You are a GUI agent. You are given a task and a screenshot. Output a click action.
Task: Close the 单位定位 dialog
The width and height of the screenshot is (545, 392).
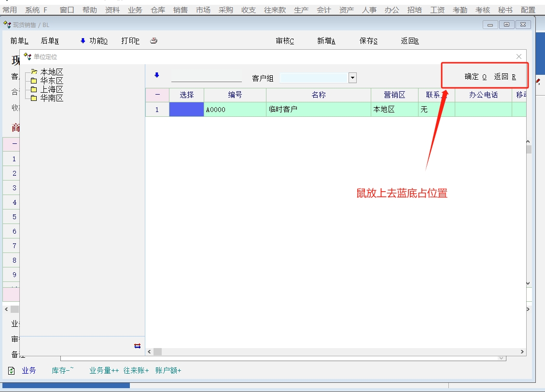coord(519,56)
